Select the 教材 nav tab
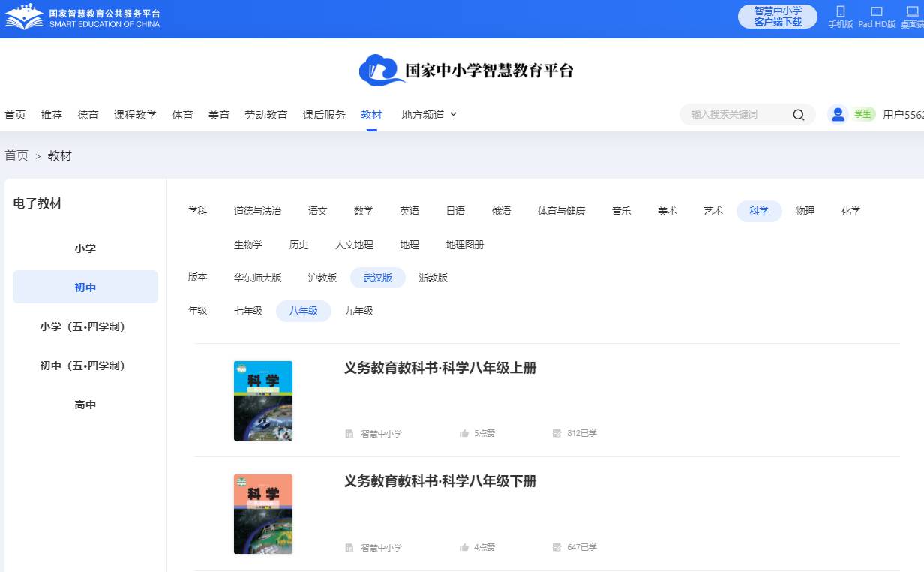924x572 pixels. (371, 115)
